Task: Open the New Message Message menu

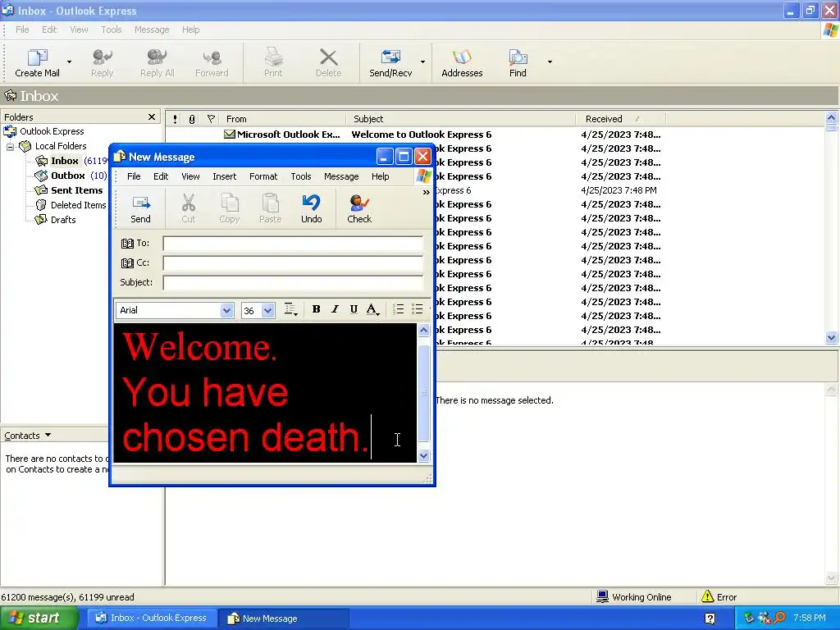Action: pos(341,176)
